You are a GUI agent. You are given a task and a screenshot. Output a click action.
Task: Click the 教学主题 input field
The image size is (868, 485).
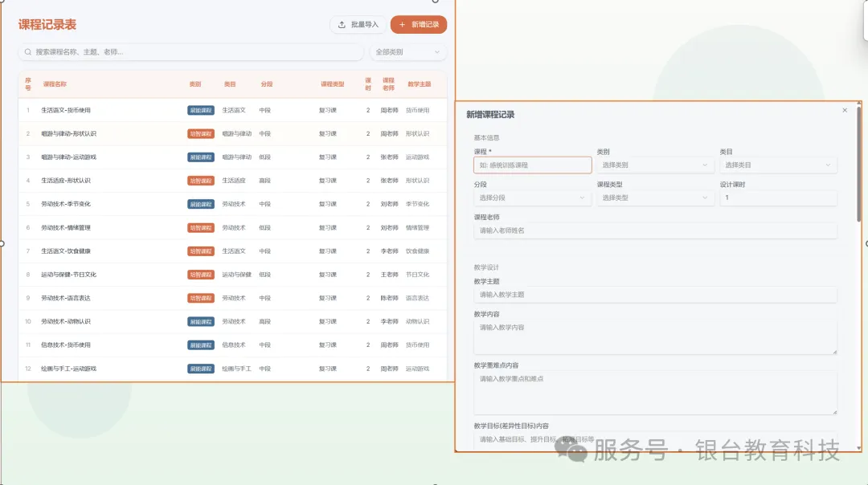[655, 295]
